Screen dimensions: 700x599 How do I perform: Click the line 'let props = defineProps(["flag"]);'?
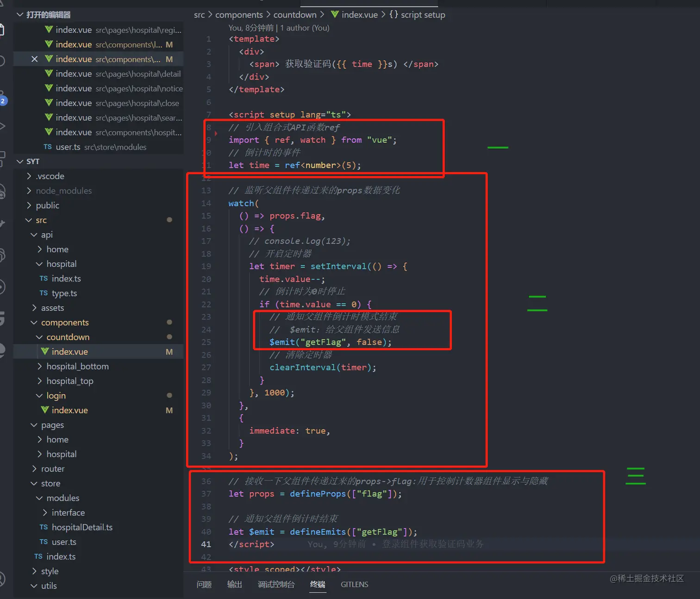[x=315, y=494]
